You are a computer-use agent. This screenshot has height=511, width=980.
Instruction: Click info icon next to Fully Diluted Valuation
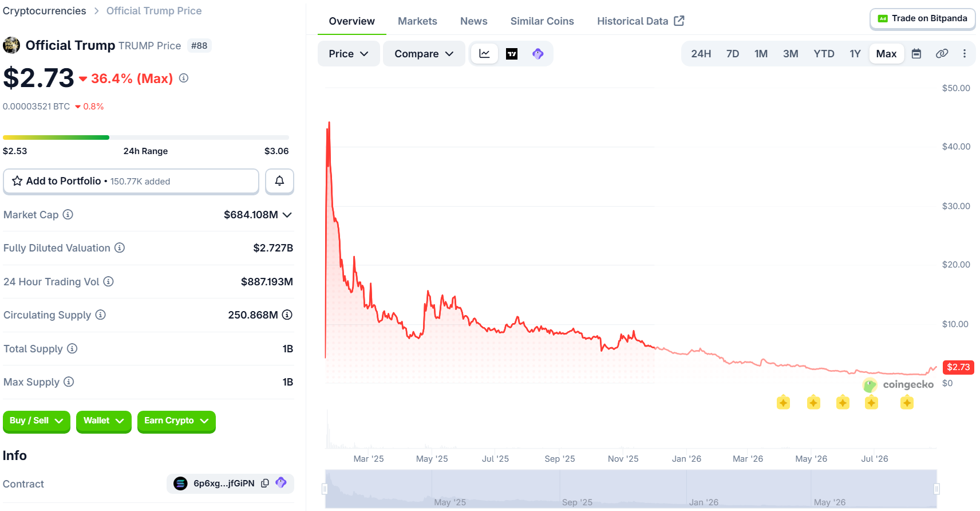coord(120,247)
